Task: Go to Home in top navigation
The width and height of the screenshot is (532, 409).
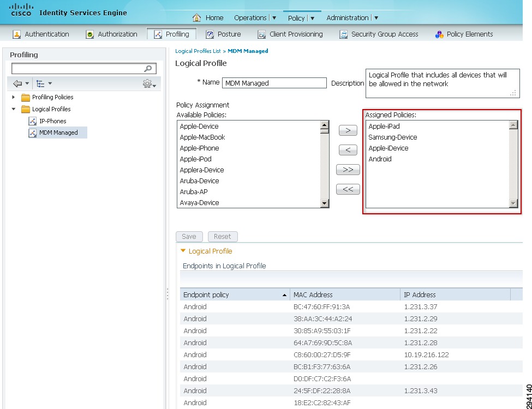Action: pyautogui.click(x=214, y=17)
